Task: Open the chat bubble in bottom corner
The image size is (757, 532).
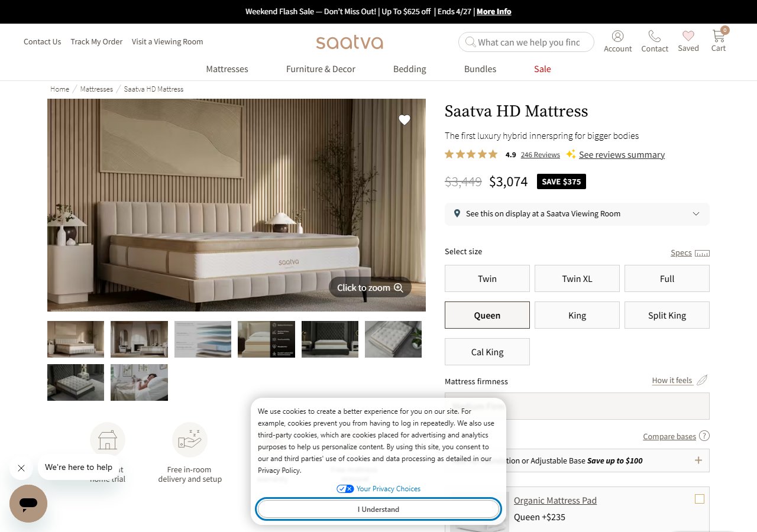Action: click(x=28, y=504)
